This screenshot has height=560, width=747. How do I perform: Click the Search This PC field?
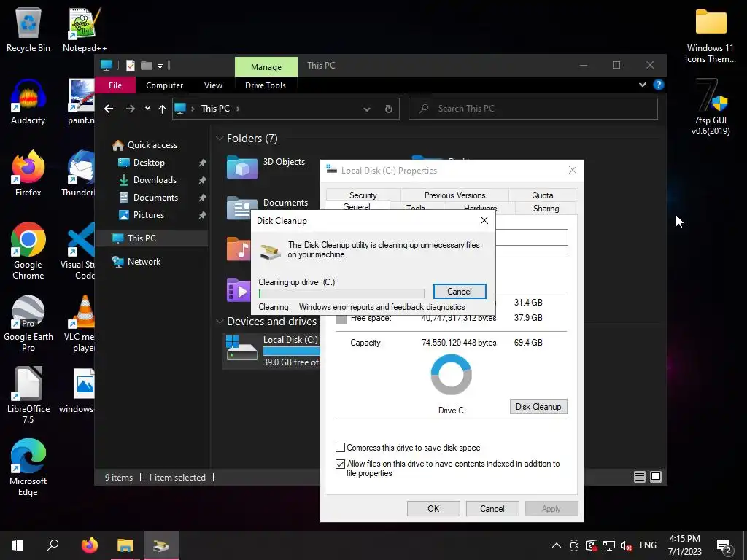(533, 109)
